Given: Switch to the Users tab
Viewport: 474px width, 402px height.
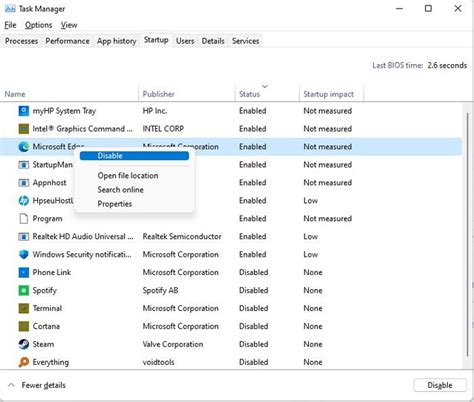Looking at the screenshot, I should coord(185,41).
